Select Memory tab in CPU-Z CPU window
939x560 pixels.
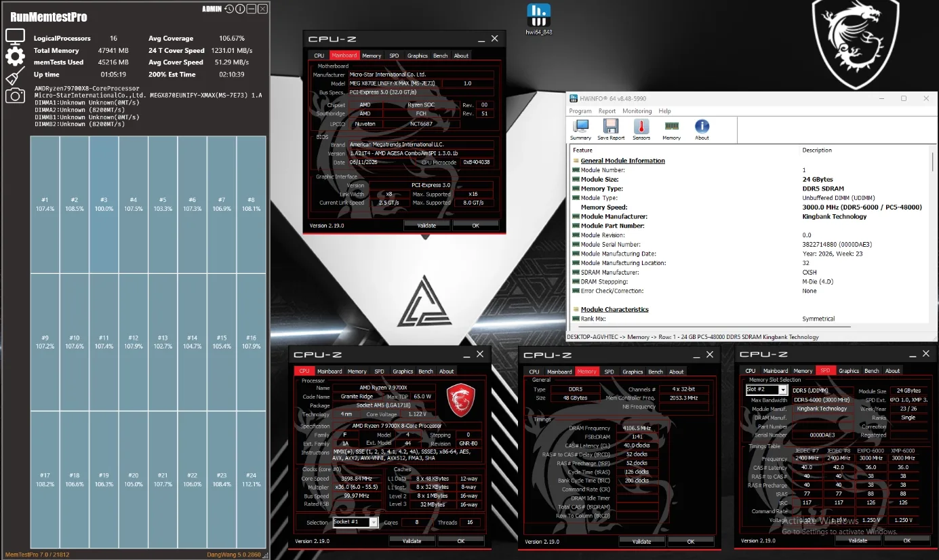click(x=357, y=372)
